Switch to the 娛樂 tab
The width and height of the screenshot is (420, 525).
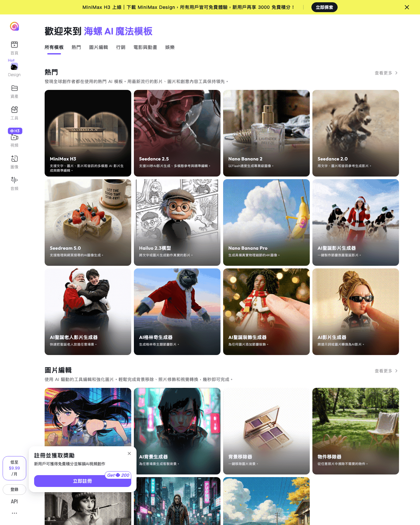170,47
